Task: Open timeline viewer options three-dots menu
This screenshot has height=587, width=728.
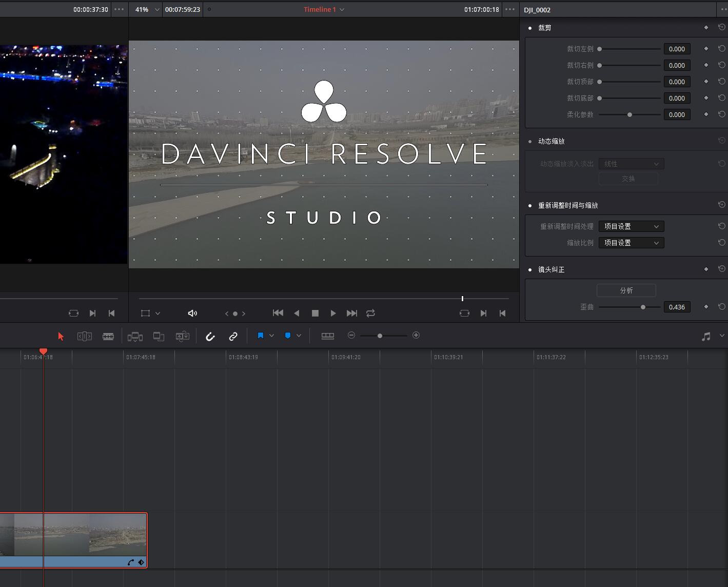Action: (509, 9)
